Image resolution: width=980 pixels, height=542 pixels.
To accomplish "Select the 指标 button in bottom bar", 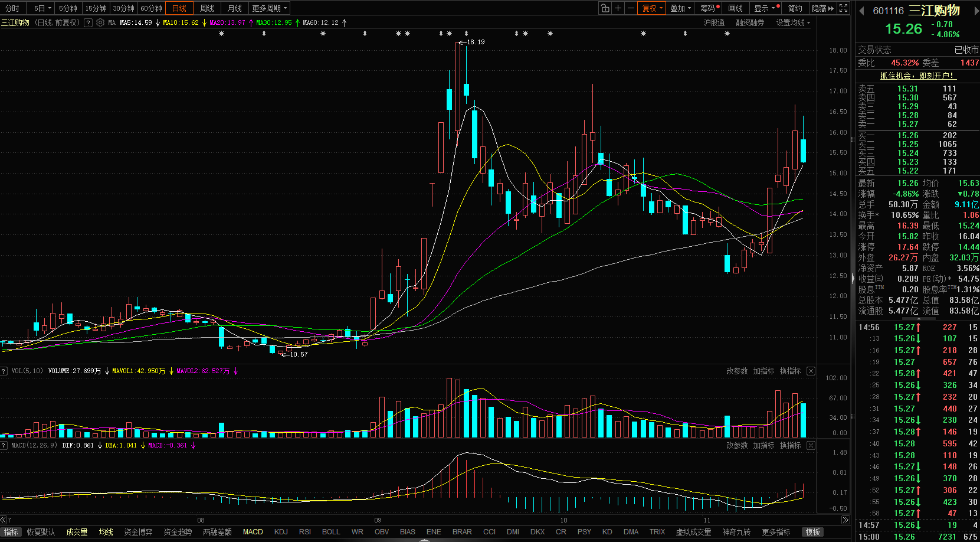I will pos(11,532).
